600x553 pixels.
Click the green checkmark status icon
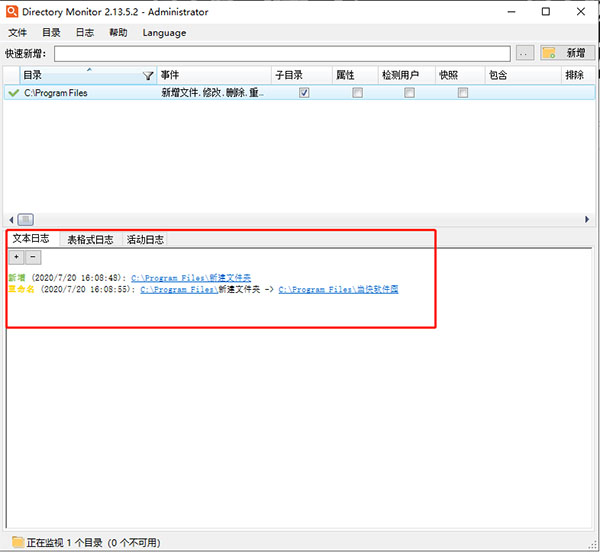[13, 93]
